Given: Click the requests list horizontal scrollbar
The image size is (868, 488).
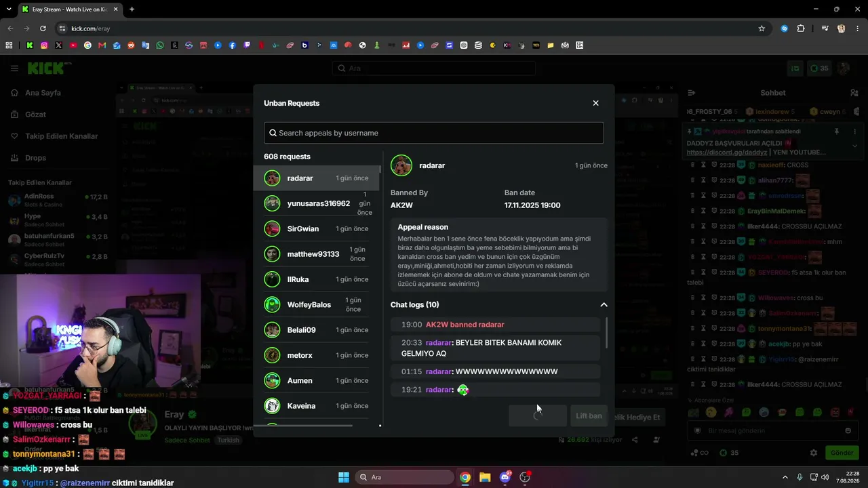Looking at the screenshot, I should point(308,426).
